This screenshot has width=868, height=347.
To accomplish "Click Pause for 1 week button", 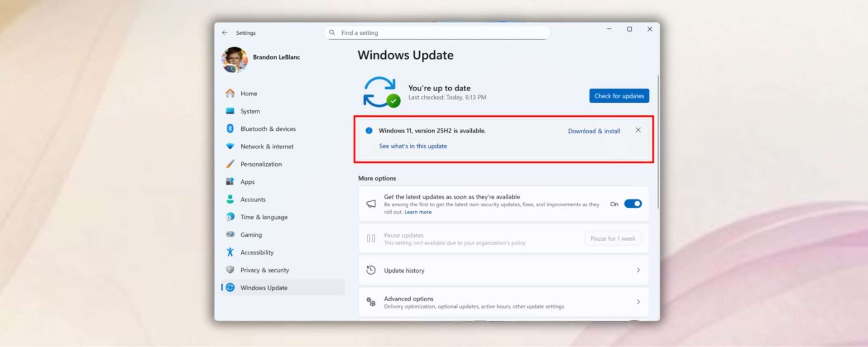I will pos(613,239).
